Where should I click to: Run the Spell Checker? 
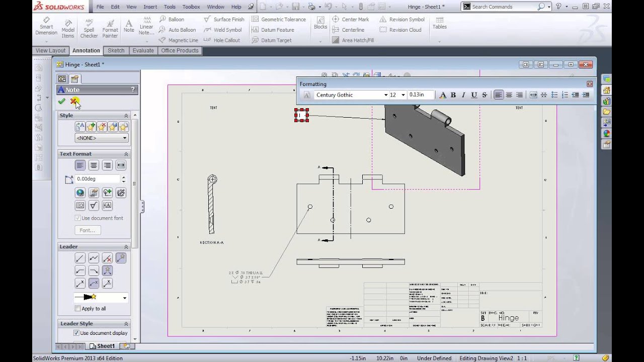coord(89,29)
